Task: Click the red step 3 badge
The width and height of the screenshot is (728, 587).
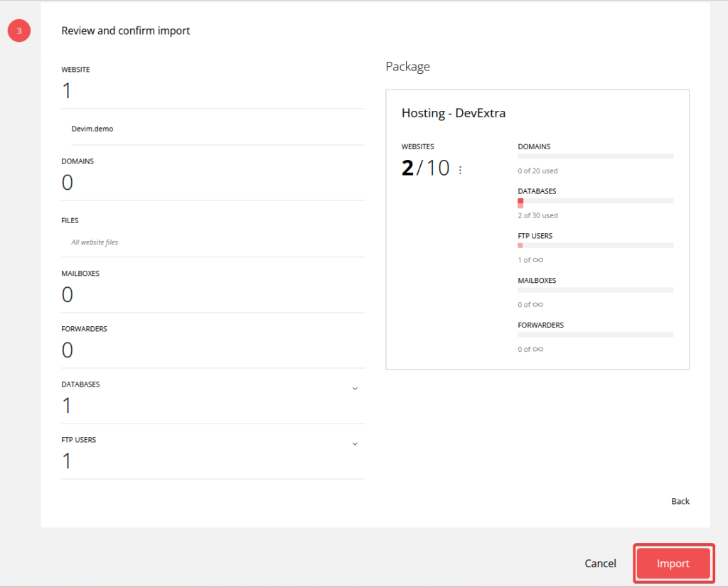Action: pos(19,31)
